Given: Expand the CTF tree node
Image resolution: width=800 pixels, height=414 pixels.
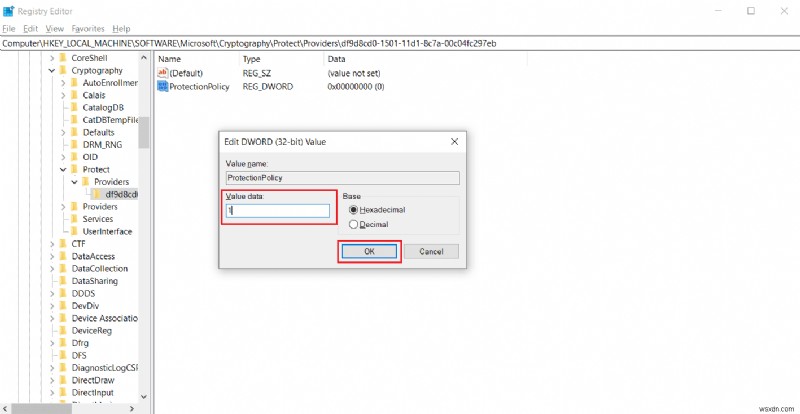Looking at the screenshot, I should [x=52, y=244].
